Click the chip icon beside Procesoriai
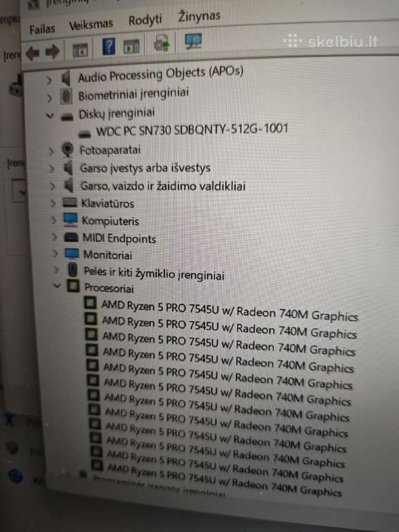 pos(73,286)
